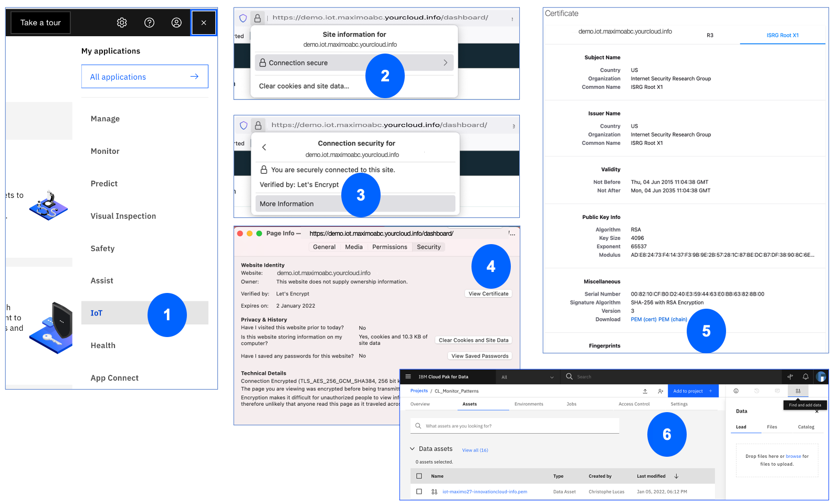Open R3 certificate tab

710,35
